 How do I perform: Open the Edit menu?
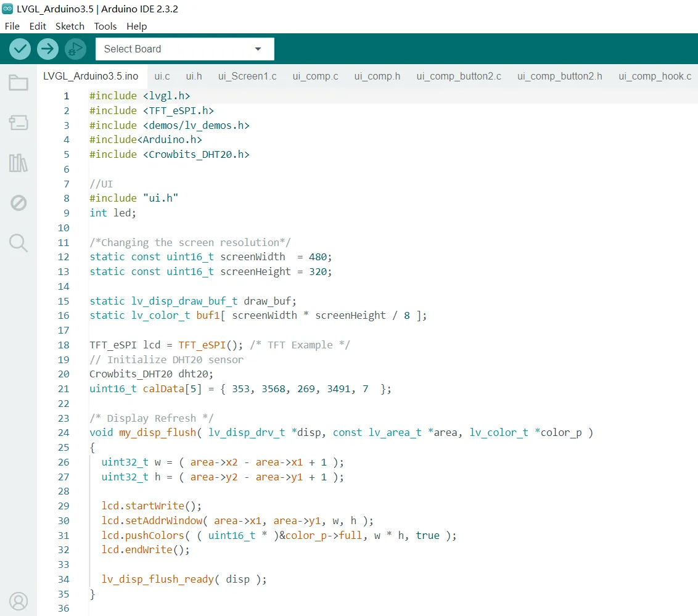38,26
